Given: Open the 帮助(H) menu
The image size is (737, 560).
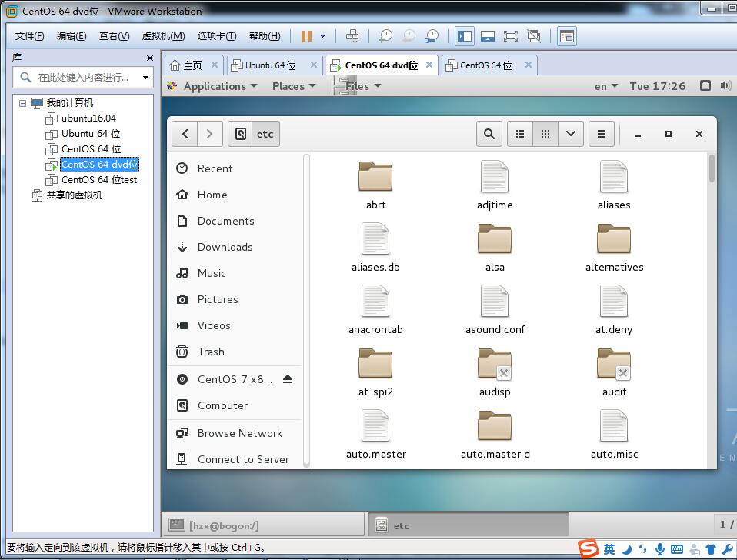Looking at the screenshot, I should coord(265,36).
